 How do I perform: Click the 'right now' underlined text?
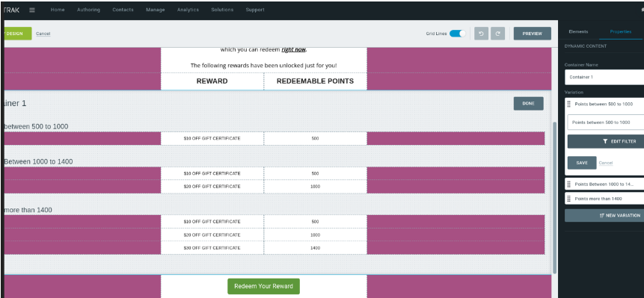pyautogui.click(x=294, y=49)
